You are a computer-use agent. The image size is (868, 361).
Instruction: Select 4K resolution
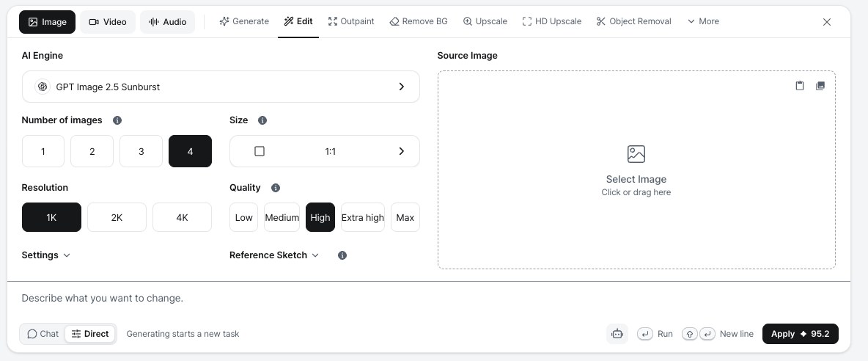182,218
